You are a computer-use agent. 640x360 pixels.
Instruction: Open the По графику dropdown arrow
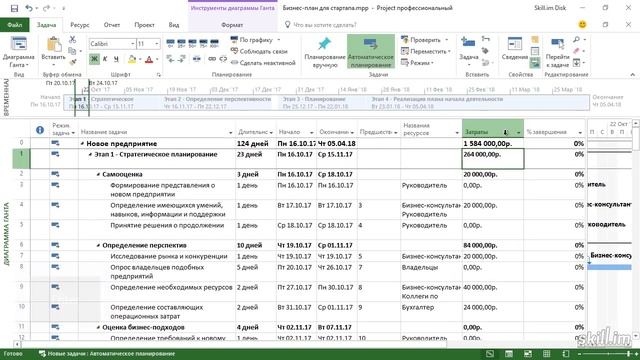click(x=279, y=40)
